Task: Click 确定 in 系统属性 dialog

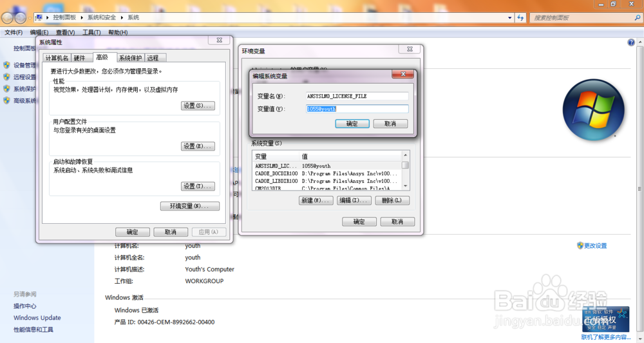Action: click(132, 232)
